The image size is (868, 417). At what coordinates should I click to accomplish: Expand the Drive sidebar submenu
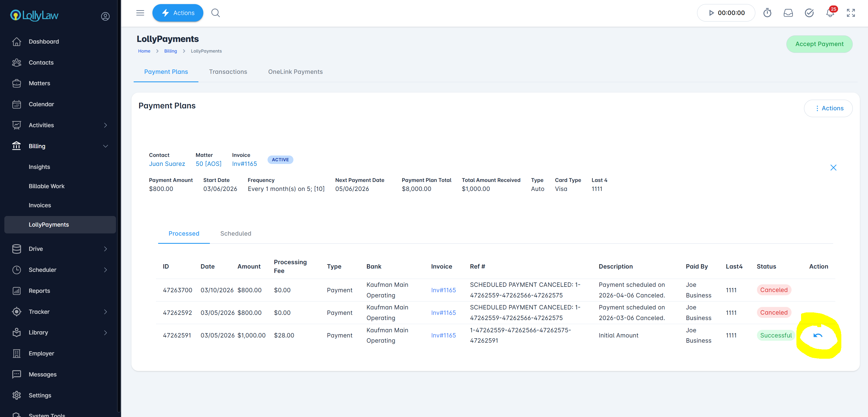105,249
